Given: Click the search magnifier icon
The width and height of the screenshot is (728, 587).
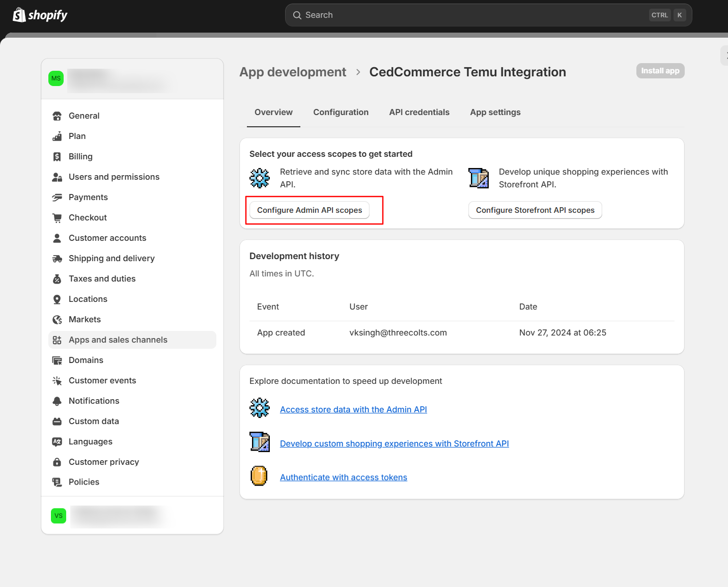Looking at the screenshot, I should tap(297, 15).
